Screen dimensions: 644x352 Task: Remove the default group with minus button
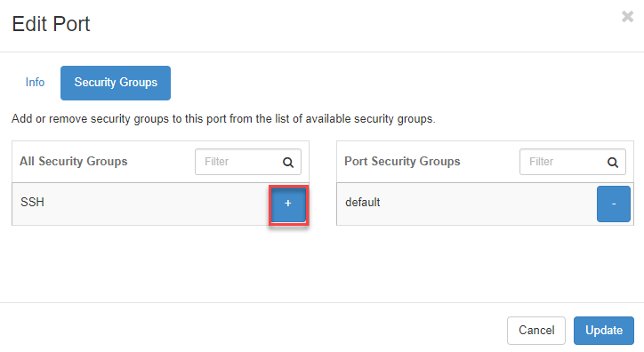click(x=614, y=204)
